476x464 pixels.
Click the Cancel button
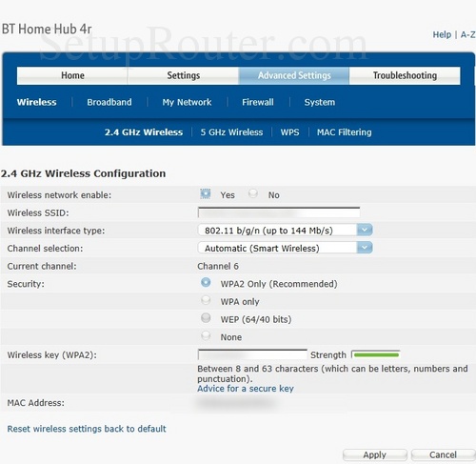click(x=443, y=454)
